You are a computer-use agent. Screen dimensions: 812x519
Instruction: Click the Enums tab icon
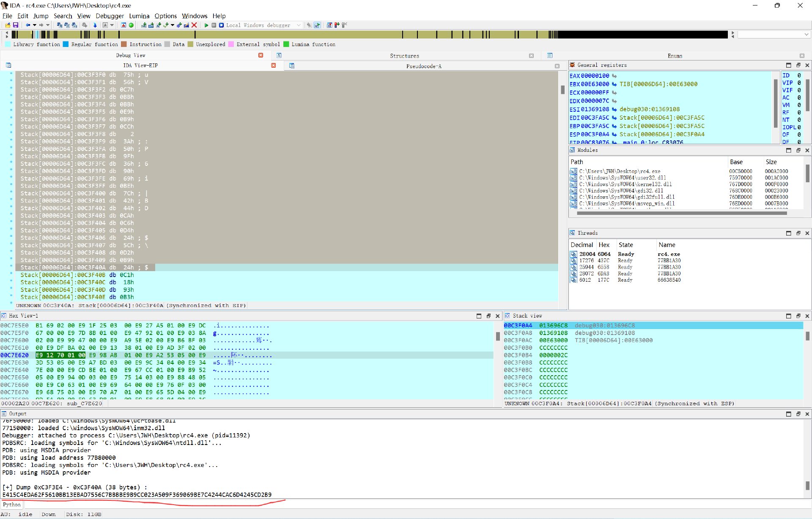pyautogui.click(x=550, y=55)
